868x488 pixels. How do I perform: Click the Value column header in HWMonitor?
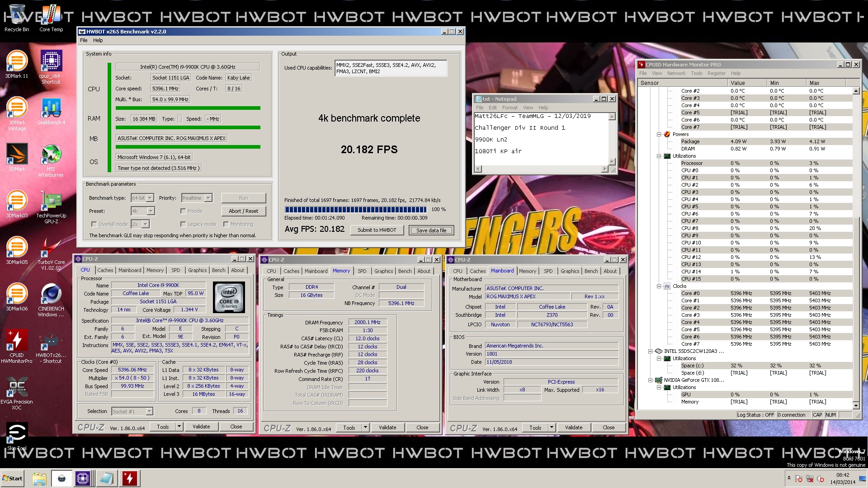(x=747, y=83)
